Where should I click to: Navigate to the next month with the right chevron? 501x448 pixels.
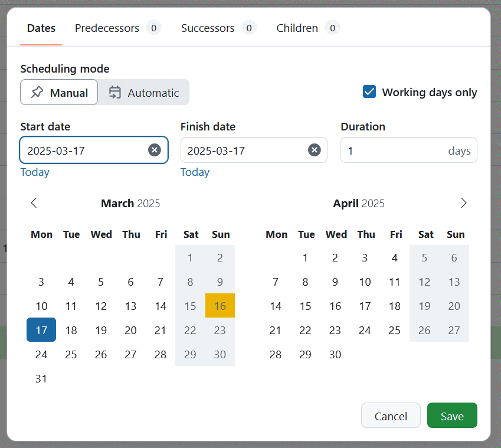pyautogui.click(x=464, y=203)
